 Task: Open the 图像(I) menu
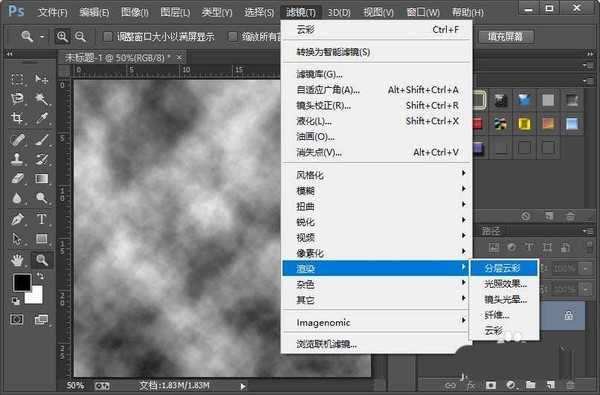[x=135, y=13]
